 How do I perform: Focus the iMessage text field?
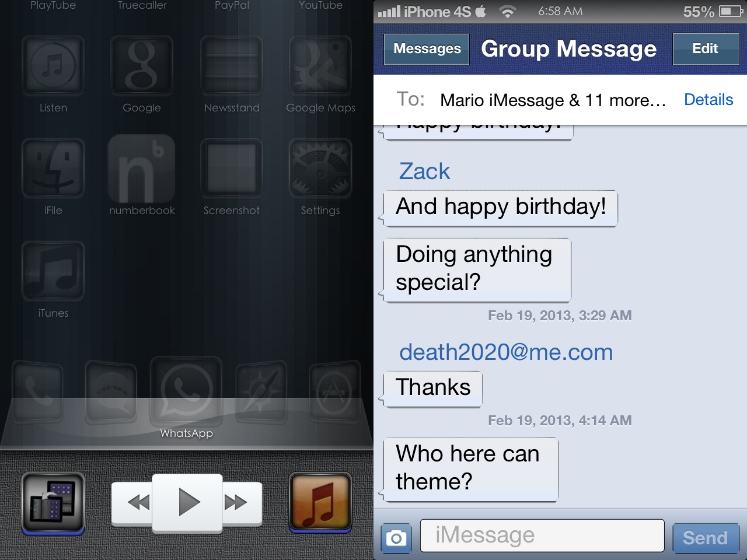coord(542,535)
